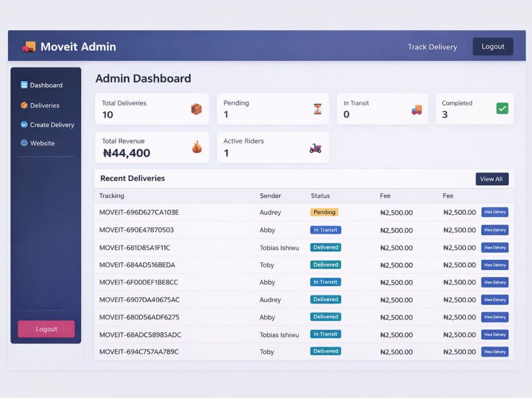Open the Track Delivery link
Screen dimensions: 532x398
pyautogui.click(x=432, y=47)
